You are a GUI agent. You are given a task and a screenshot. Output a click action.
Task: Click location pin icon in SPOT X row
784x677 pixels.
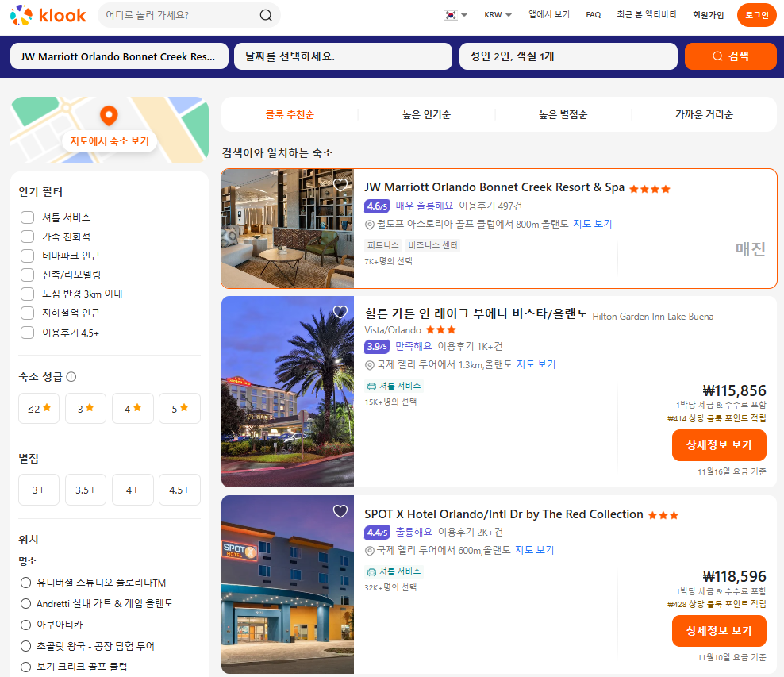pyautogui.click(x=370, y=551)
